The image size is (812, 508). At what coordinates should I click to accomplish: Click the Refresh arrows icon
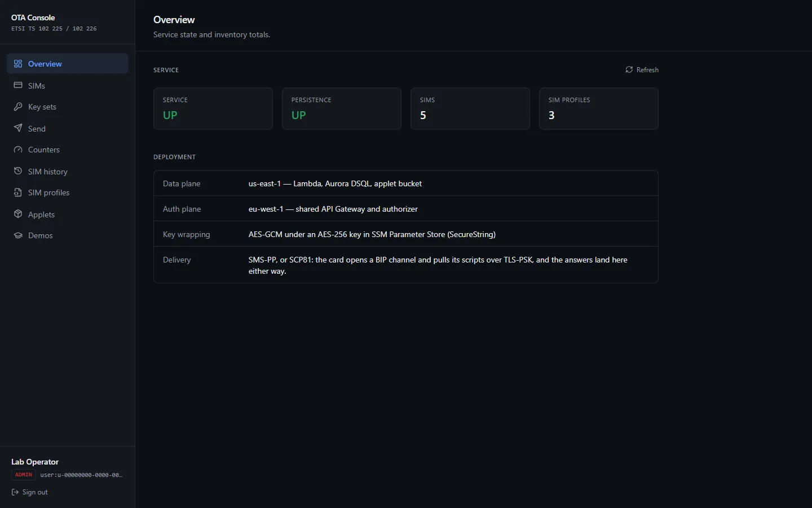tap(629, 69)
